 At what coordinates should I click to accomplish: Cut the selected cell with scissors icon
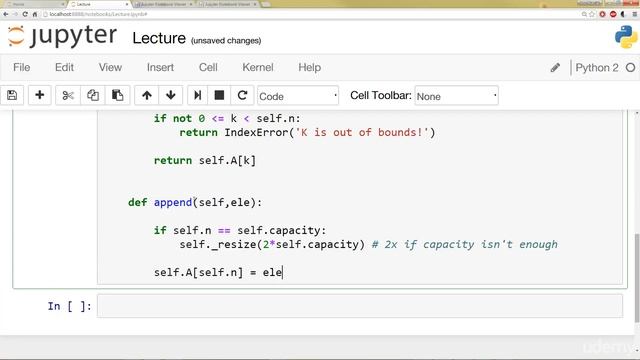pos(68,96)
